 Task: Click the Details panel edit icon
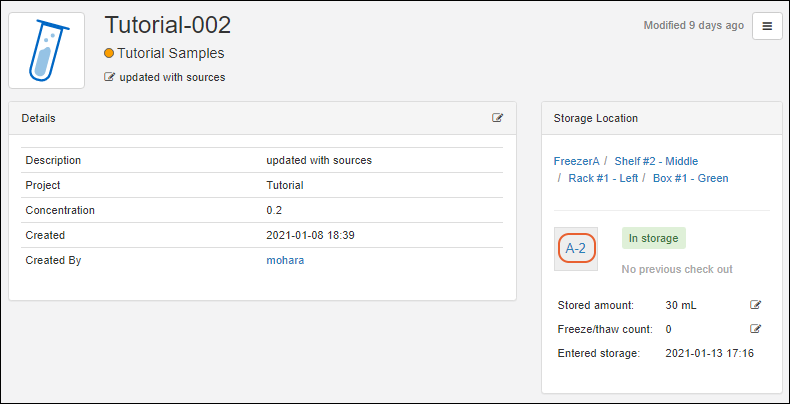(x=498, y=118)
